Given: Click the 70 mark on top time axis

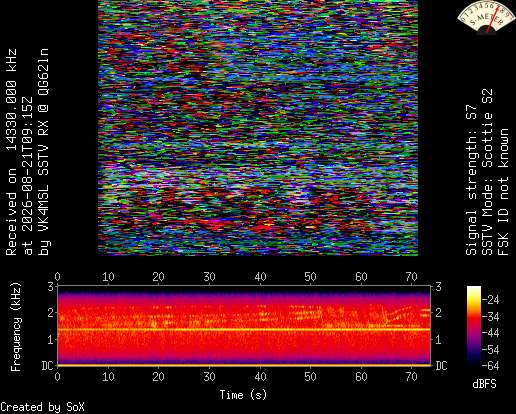Looking at the screenshot, I should point(411,277).
